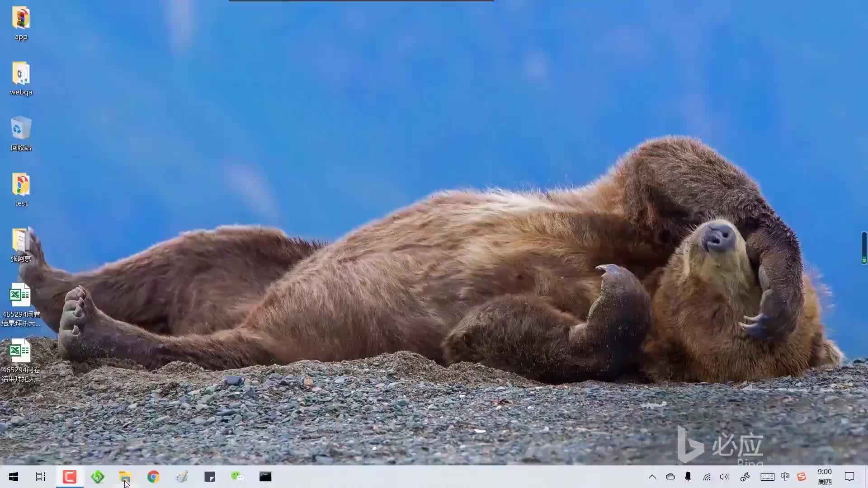
Task: Click the microphone tray icon
Action: coord(688,477)
